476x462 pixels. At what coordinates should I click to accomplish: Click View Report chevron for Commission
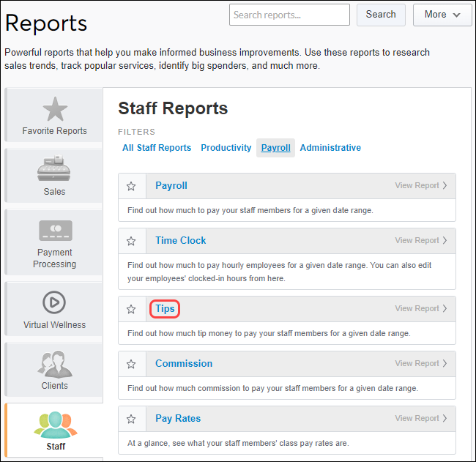coord(445,363)
